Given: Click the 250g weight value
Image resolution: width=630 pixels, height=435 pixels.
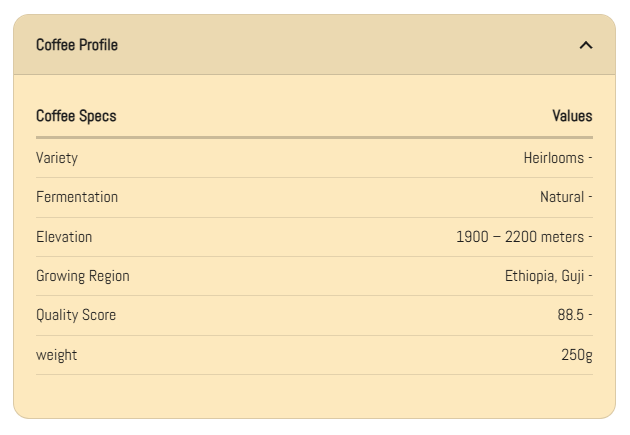Looking at the screenshot, I should [x=577, y=355].
